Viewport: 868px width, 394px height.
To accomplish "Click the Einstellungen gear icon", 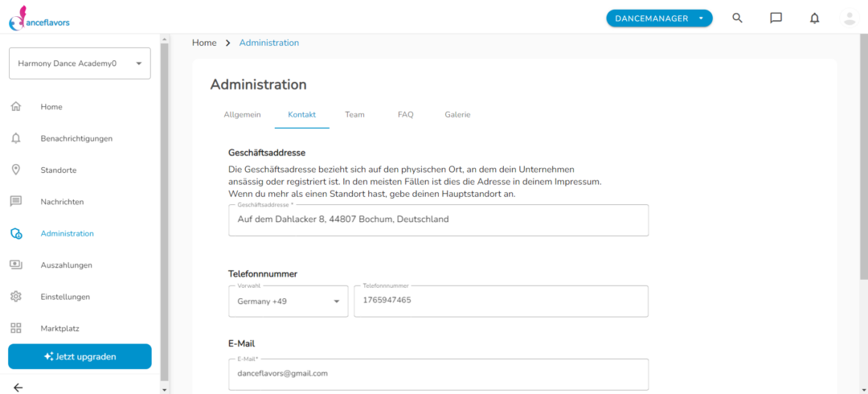I will [16, 297].
